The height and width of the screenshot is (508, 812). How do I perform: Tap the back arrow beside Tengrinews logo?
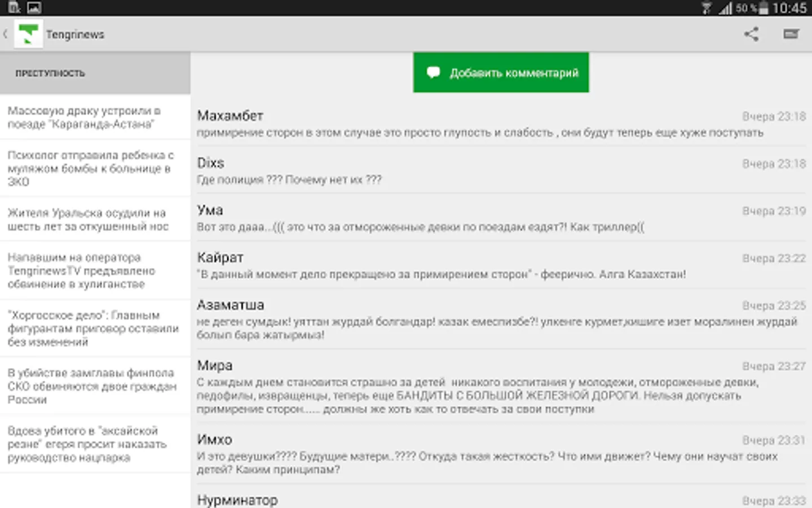(5, 34)
